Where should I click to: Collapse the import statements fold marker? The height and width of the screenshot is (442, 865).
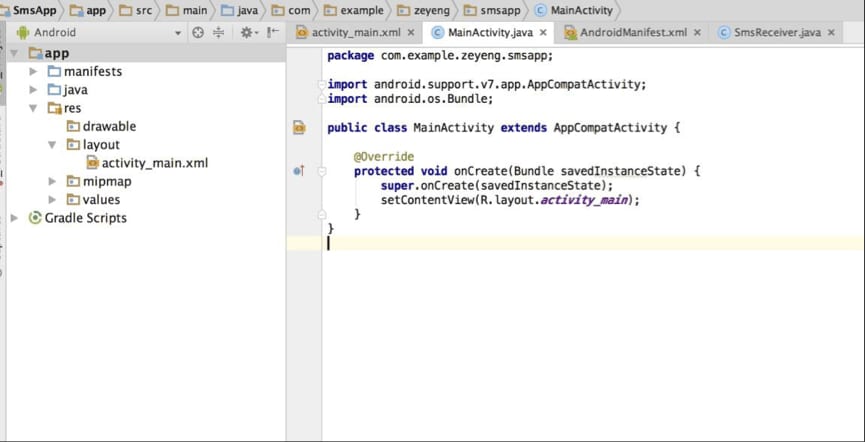tap(322, 85)
